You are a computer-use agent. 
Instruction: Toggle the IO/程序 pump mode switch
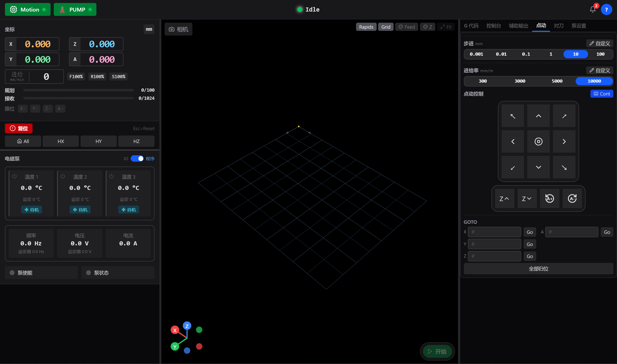pyautogui.click(x=137, y=159)
